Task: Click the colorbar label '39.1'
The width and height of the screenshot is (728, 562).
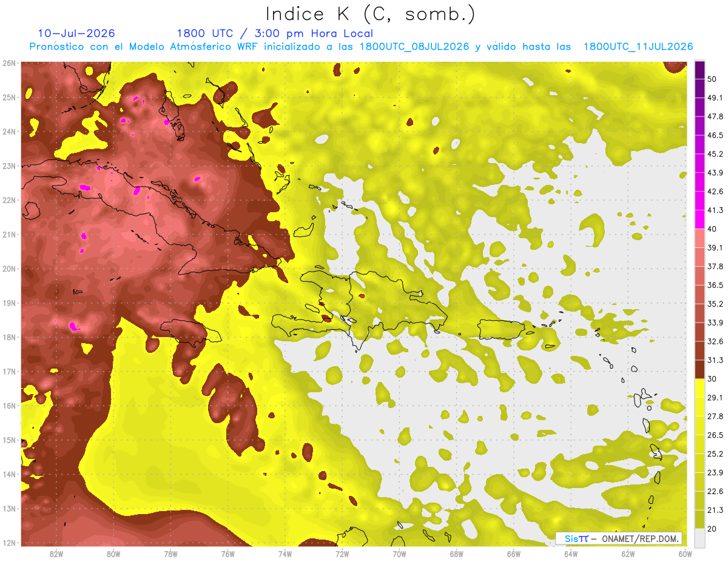Action: 715,247
